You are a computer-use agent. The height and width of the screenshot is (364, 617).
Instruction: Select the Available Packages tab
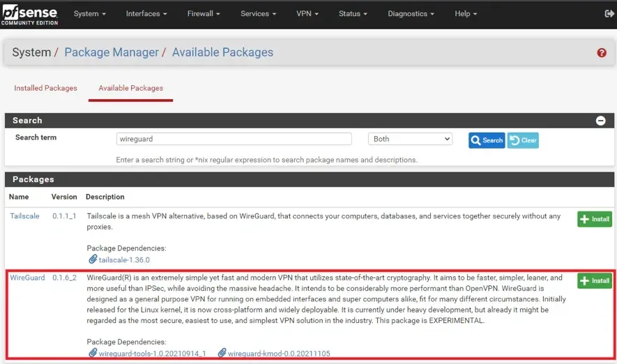coord(130,88)
